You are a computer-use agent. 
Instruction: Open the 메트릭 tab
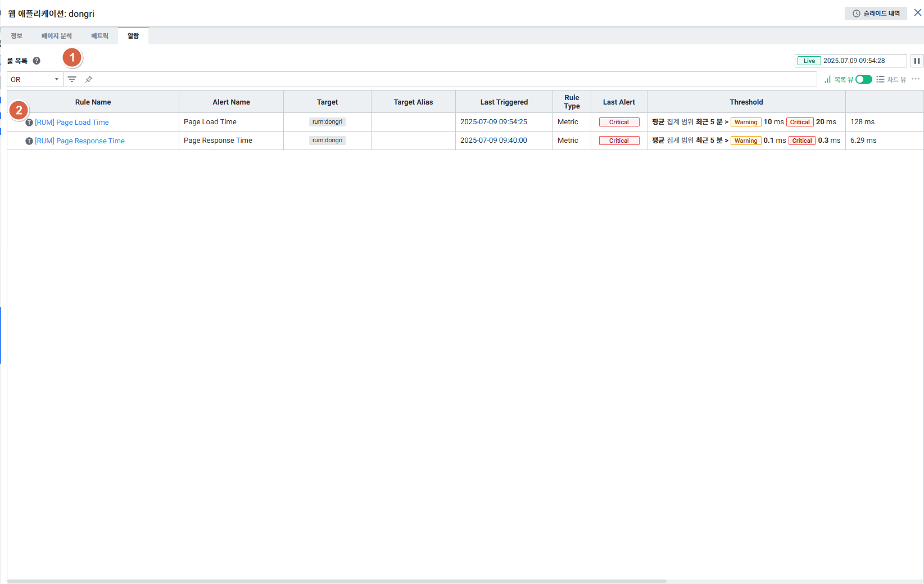tap(99, 36)
